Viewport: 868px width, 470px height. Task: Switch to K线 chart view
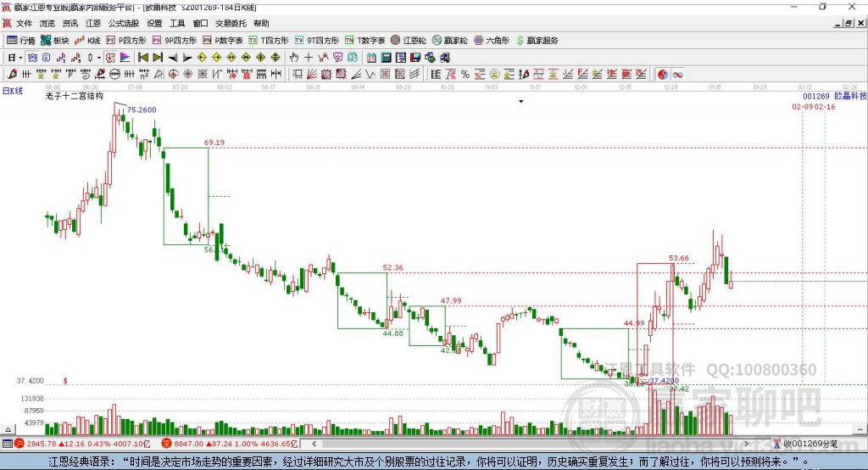point(87,41)
